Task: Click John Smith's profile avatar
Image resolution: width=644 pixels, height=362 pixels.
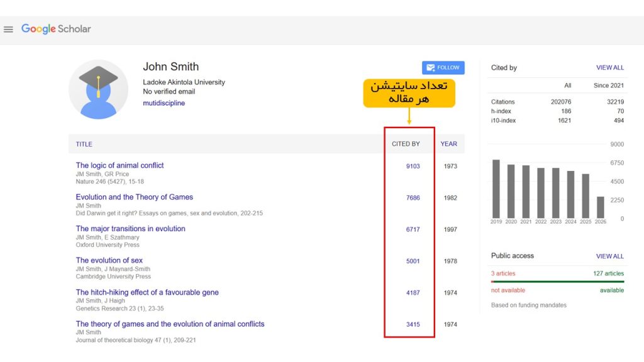Action: pos(98,89)
